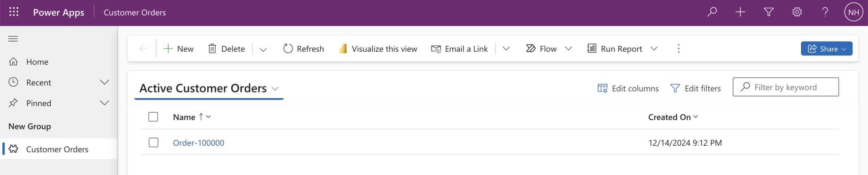Click the search magnifier icon in header

tap(712, 12)
